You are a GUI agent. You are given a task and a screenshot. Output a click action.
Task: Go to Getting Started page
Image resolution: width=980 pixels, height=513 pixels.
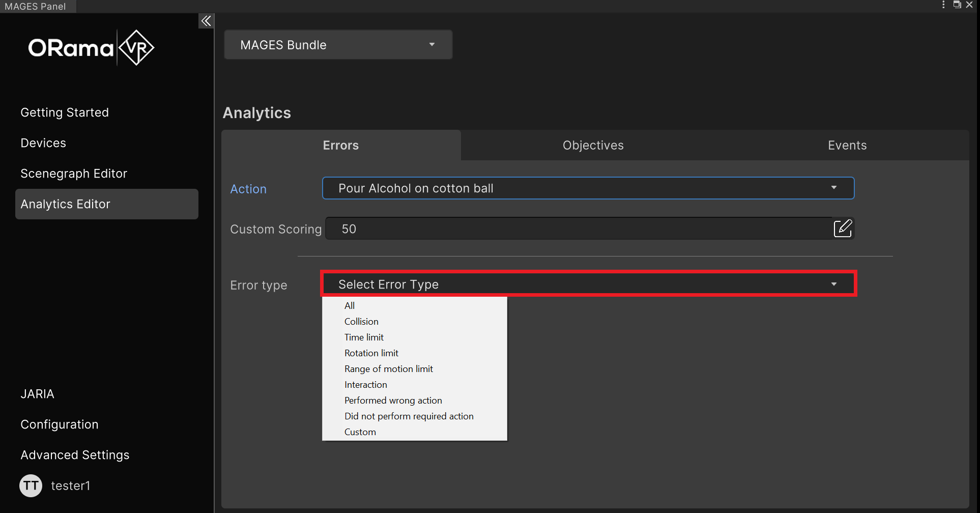pos(65,112)
